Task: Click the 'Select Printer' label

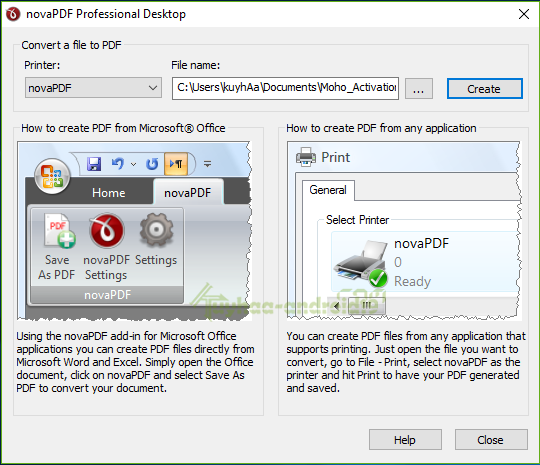Action: (357, 220)
